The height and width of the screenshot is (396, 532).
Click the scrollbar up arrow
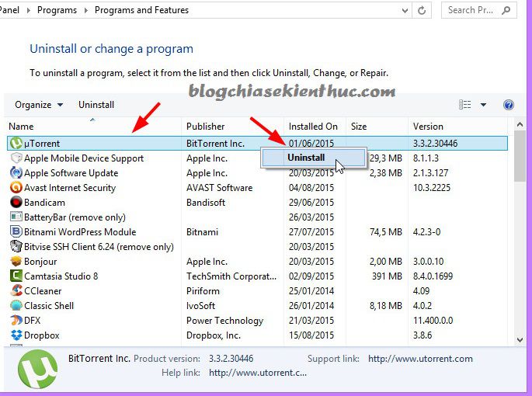pos(520,124)
